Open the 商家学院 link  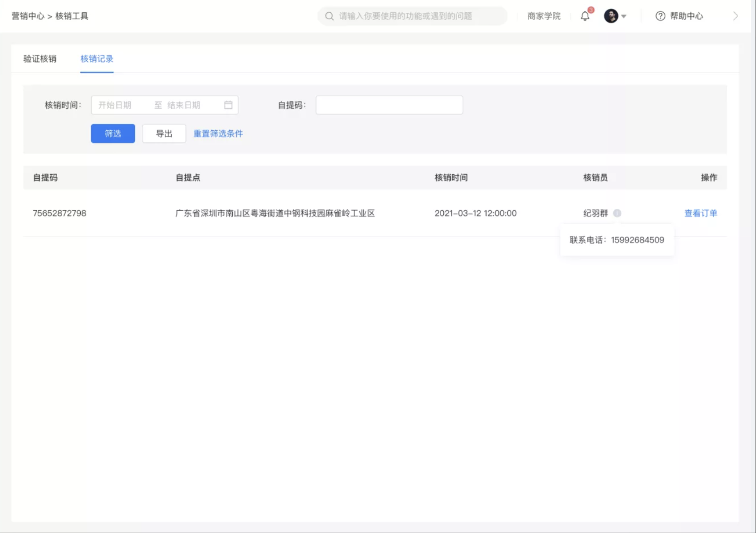coord(544,16)
